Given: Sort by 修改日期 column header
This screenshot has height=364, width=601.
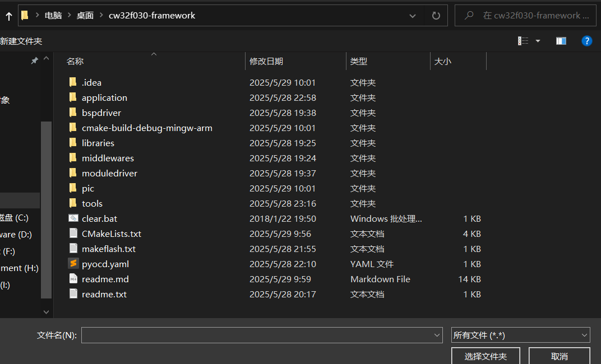Looking at the screenshot, I should click(266, 62).
